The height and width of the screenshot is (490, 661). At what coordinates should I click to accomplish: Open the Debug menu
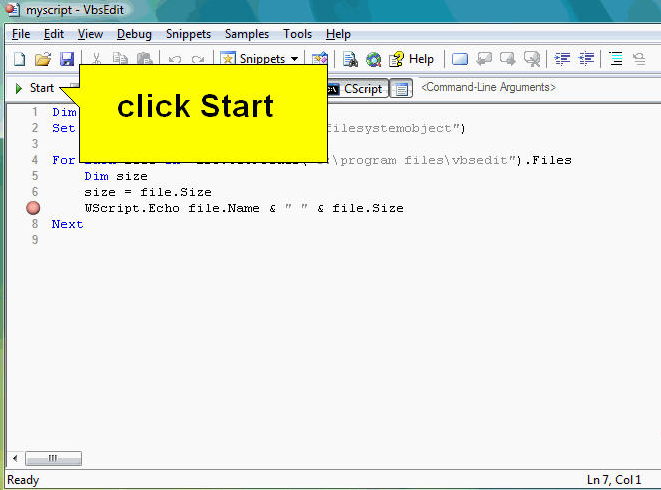134,34
